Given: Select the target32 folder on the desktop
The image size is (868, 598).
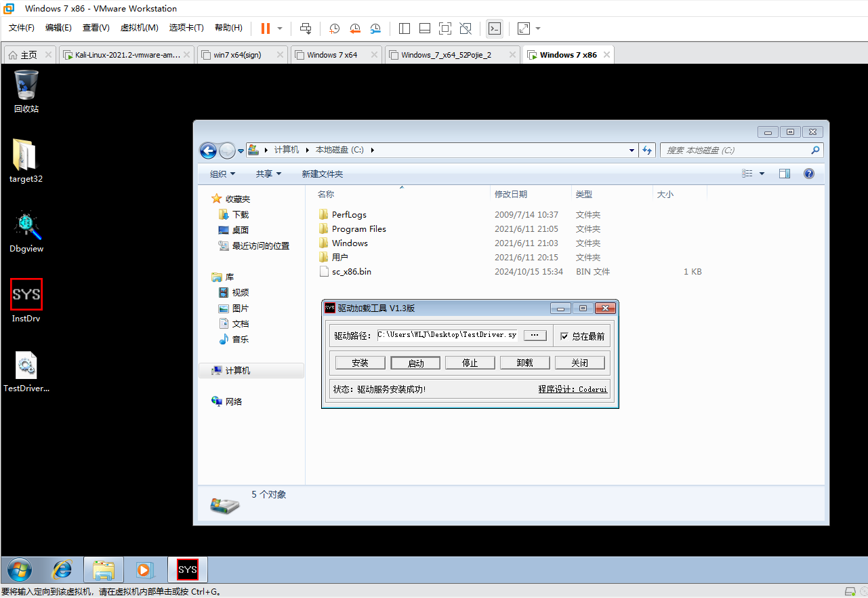Looking at the screenshot, I should (26, 161).
